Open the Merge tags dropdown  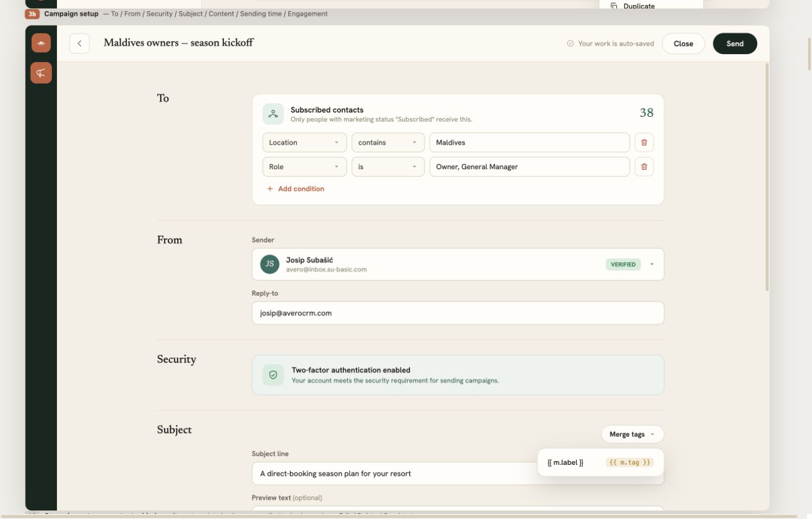pyautogui.click(x=633, y=434)
